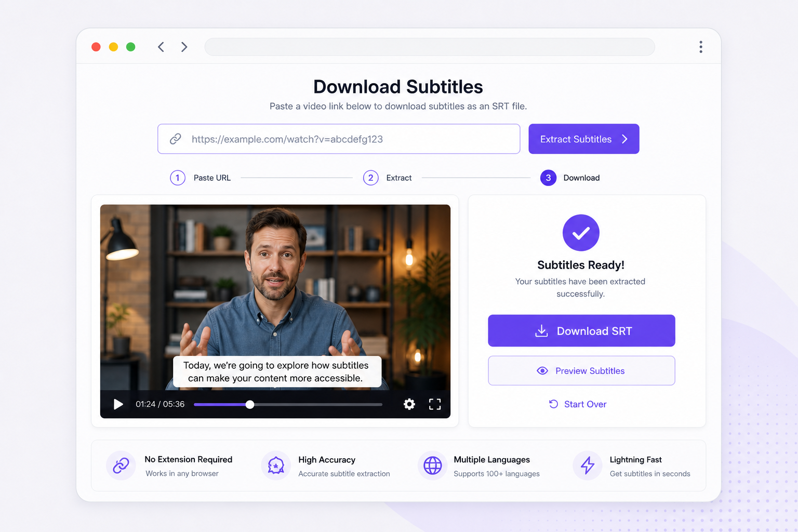The width and height of the screenshot is (798, 532).
Task: Click the green window maximize button
Action: point(131,47)
